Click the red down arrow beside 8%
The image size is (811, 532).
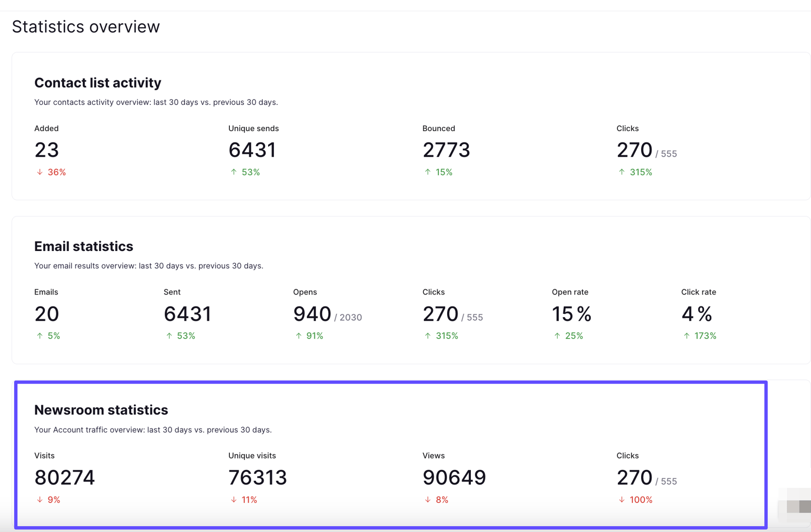pos(428,500)
